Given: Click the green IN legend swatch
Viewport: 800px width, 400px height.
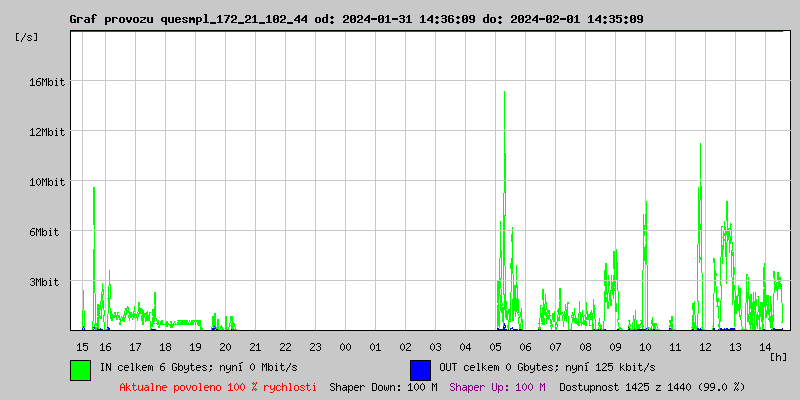Looking at the screenshot, I should (80, 369).
